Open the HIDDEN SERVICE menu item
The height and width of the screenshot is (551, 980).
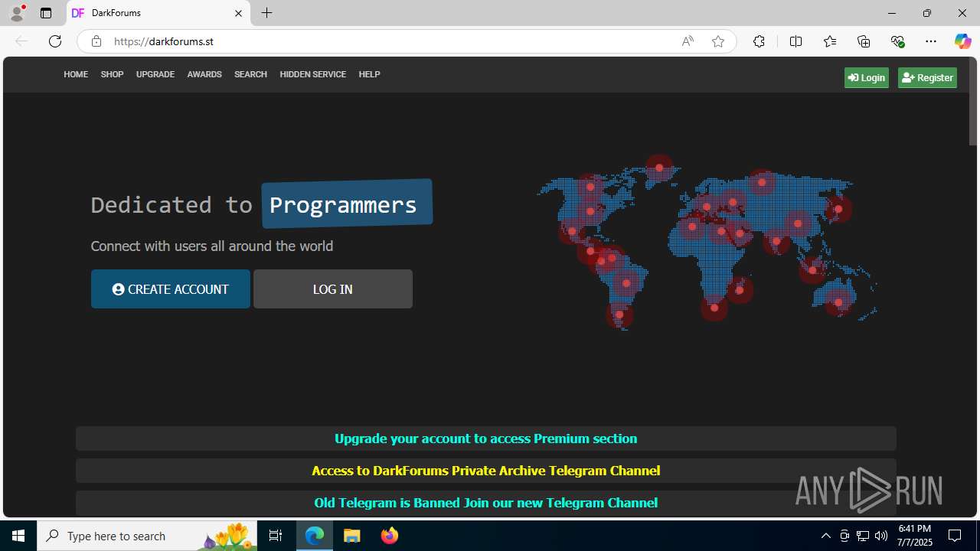point(312,74)
